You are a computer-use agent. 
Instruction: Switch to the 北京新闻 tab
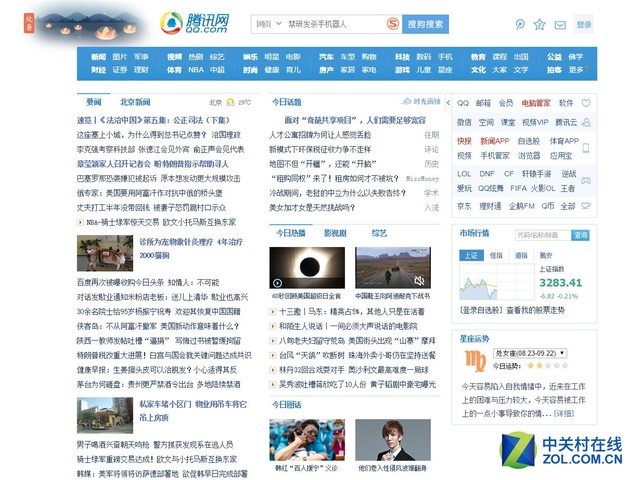135,102
